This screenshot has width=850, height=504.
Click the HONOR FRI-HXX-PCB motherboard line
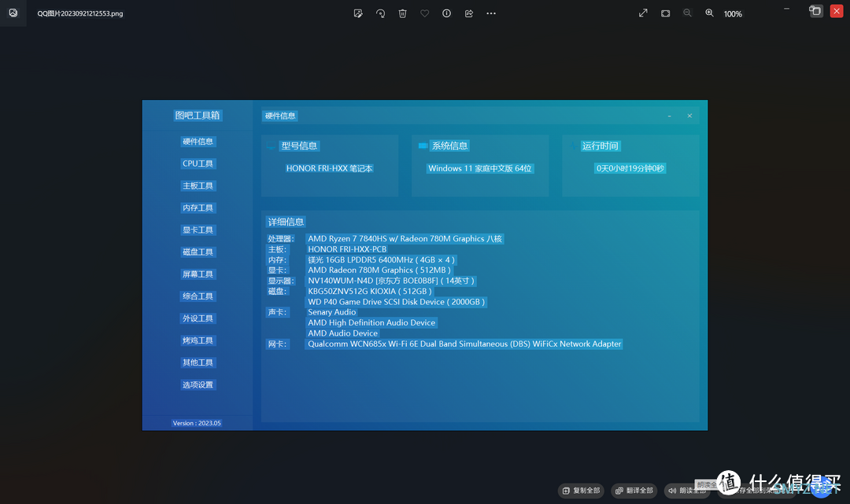(x=347, y=249)
